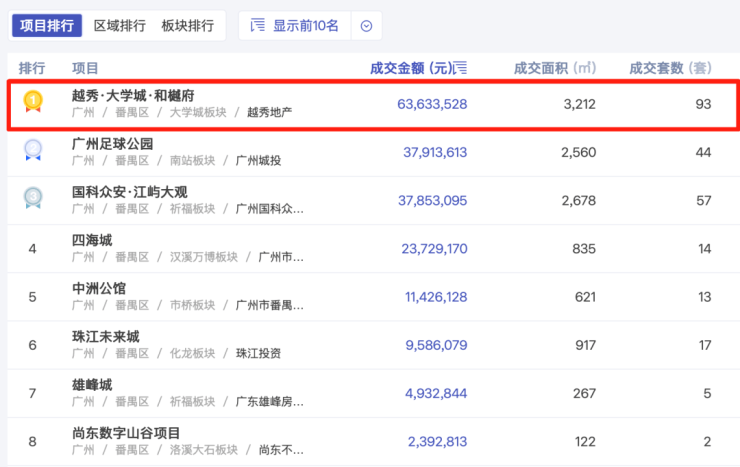Open the 显示前10名 display selector

[306, 26]
